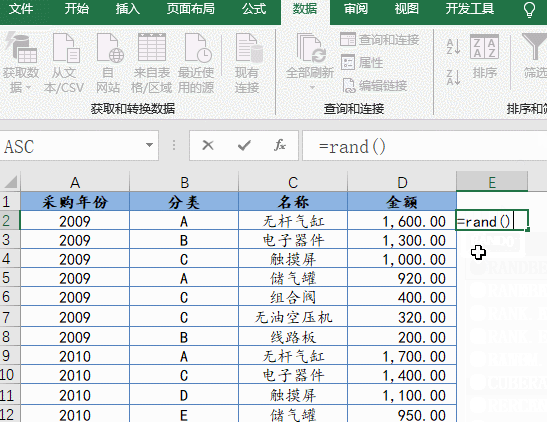Click the Select All corner triangle
This screenshot has height=422, width=547.
(10, 182)
